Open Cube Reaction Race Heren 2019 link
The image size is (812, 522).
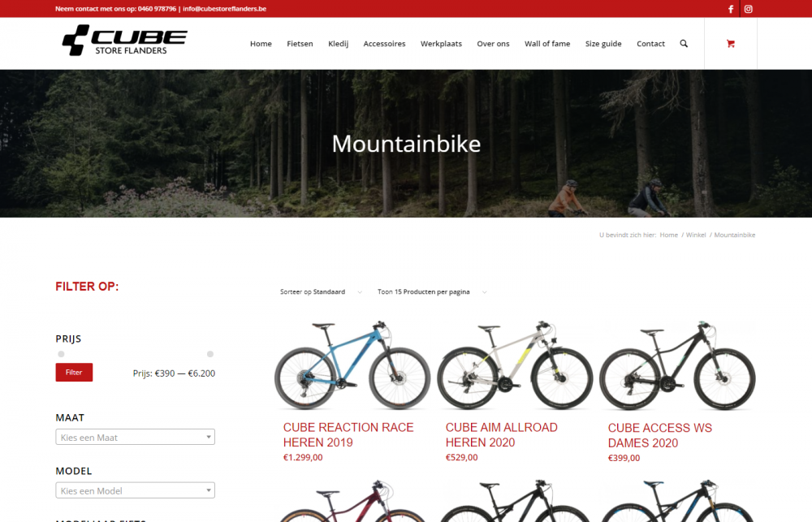pyautogui.click(x=348, y=434)
